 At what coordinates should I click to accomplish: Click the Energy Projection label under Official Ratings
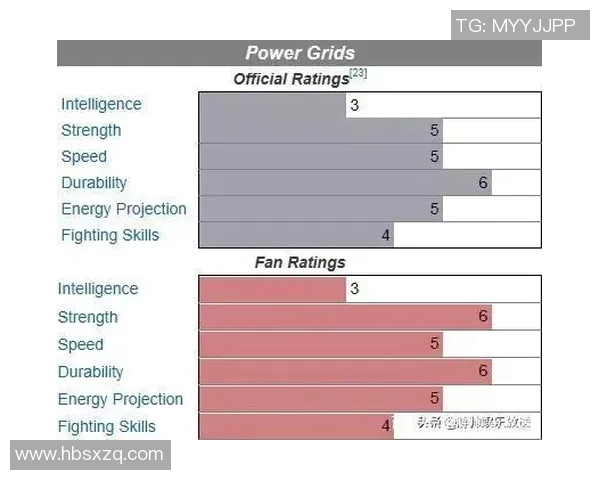[123, 209]
